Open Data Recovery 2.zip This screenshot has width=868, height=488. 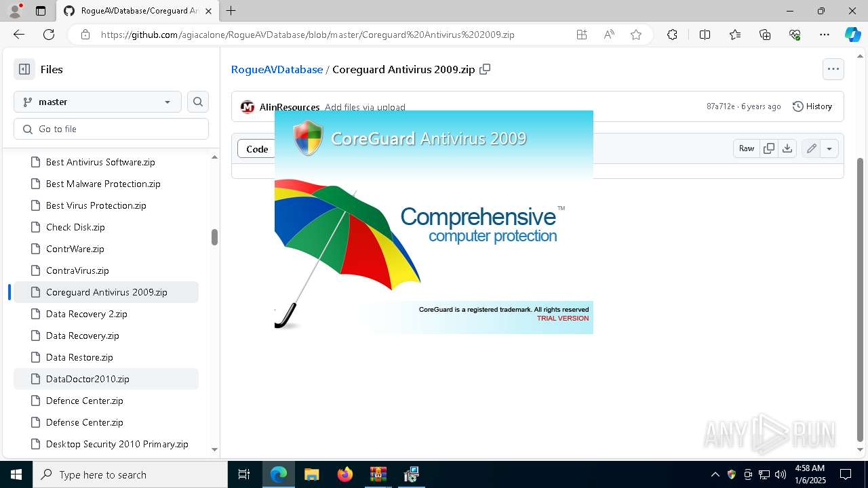coord(106,314)
